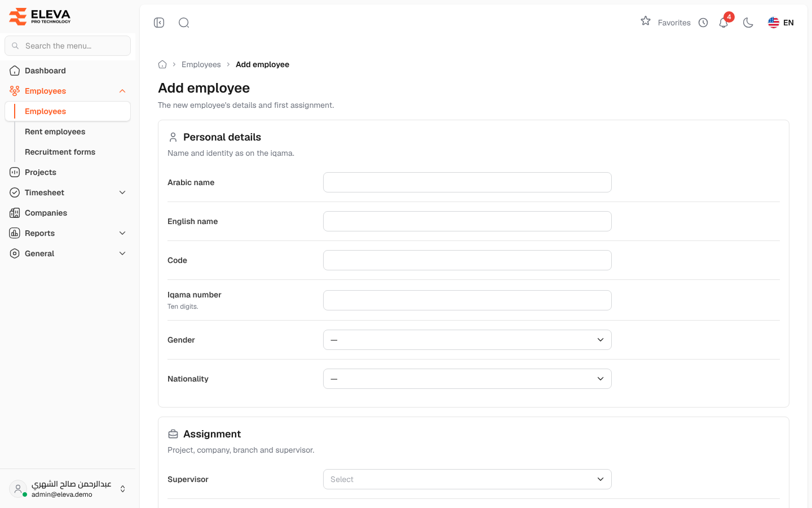Image resolution: width=812 pixels, height=508 pixels.
Task: Click into Arabic name field
Action: coord(467,182)
